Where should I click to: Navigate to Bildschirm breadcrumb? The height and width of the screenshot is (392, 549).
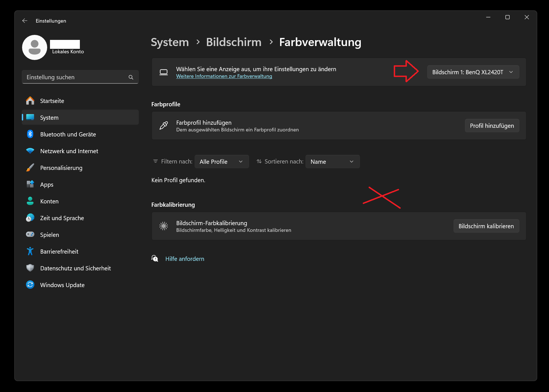point(234,42)
